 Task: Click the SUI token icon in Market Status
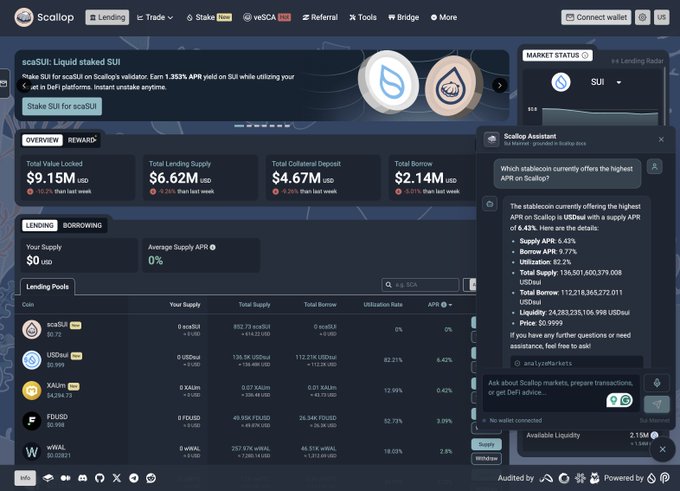coord(561,82)
